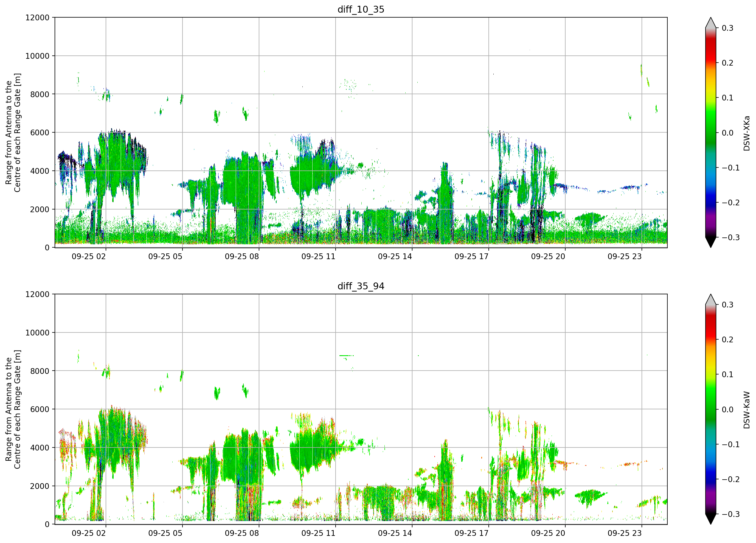Click the 6000 y-tick on bottom plot
Screen dimensions: 756x543
(40, 410)
